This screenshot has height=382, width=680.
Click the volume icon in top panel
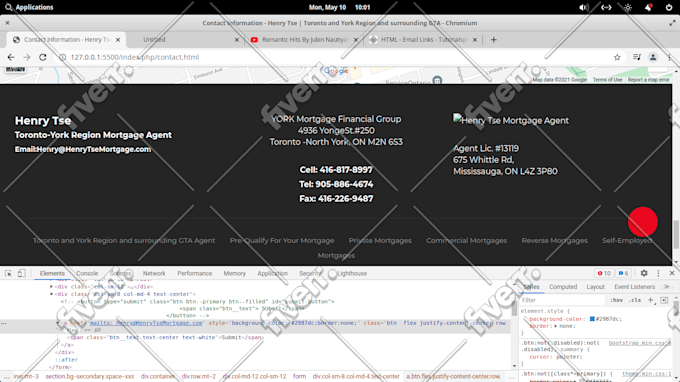[584, 7]
